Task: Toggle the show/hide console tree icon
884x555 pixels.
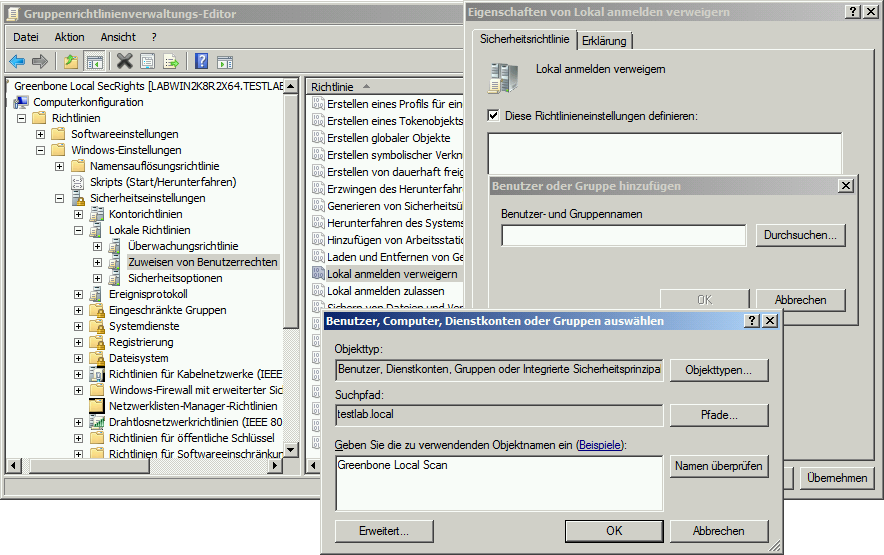Action: tap(95, 62)
